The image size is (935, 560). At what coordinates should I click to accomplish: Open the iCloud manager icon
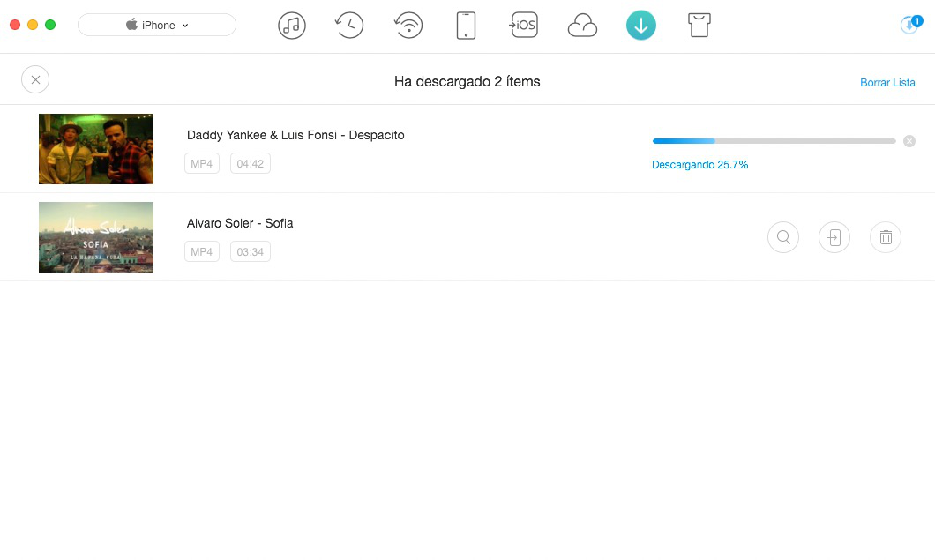click(x=582, y=26)
